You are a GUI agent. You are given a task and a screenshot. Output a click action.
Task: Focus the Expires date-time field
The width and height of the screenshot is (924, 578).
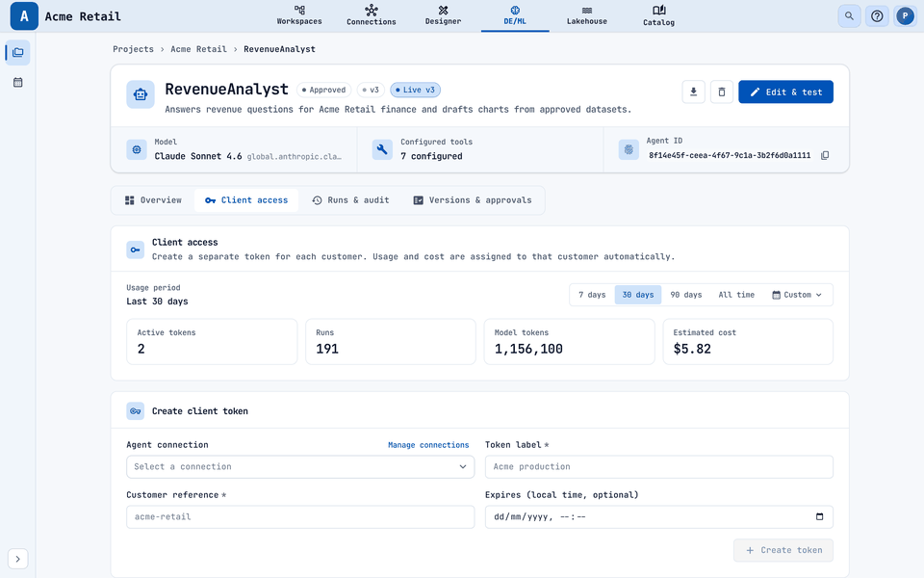coord(658,516)
